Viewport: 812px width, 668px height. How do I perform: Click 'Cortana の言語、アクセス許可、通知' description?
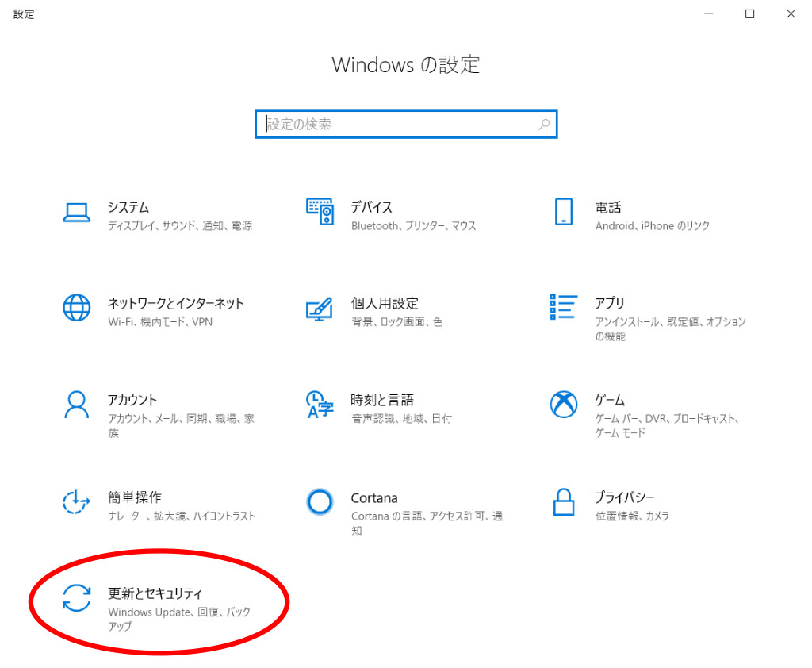[427, 523]
